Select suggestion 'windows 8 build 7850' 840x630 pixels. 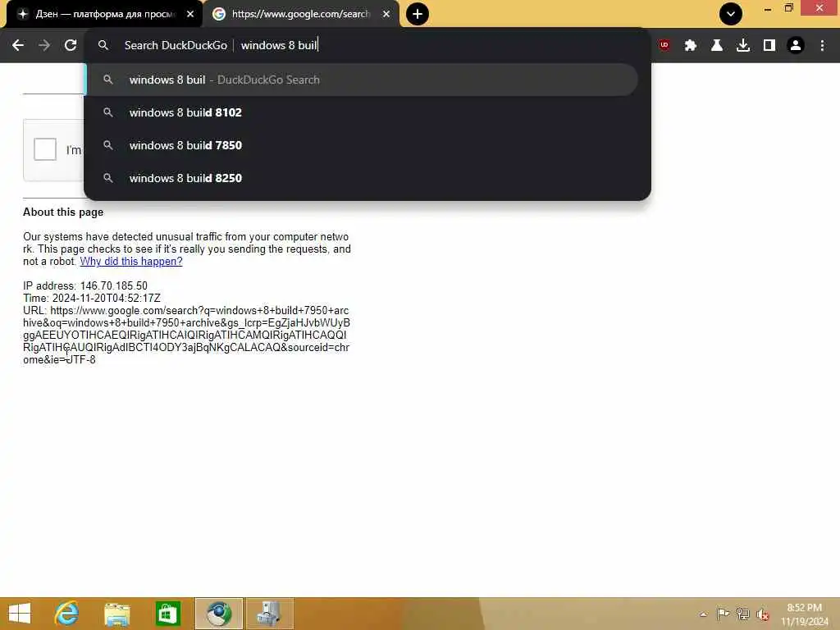click(362, 145)
